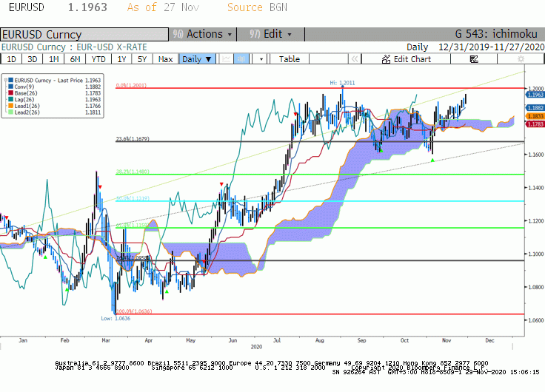This screenshot has height=392, width=545.
Task: Click the 1.1963 header price value
Action: coord(87,7)
